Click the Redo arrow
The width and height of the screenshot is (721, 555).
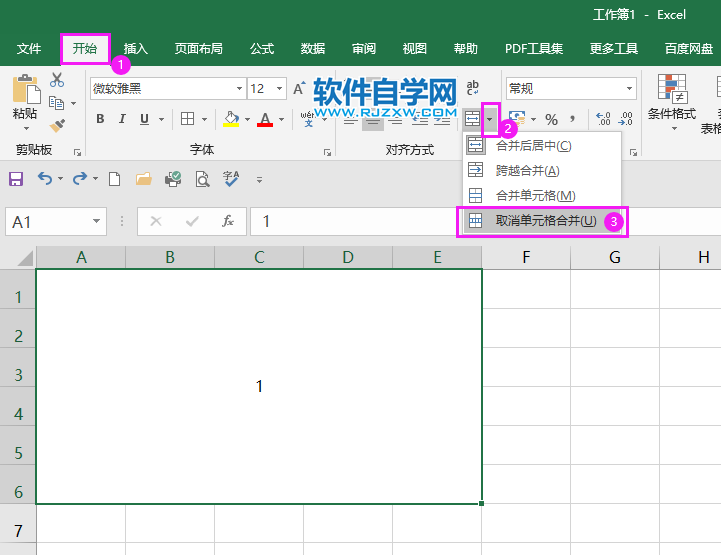pos(80,178)
